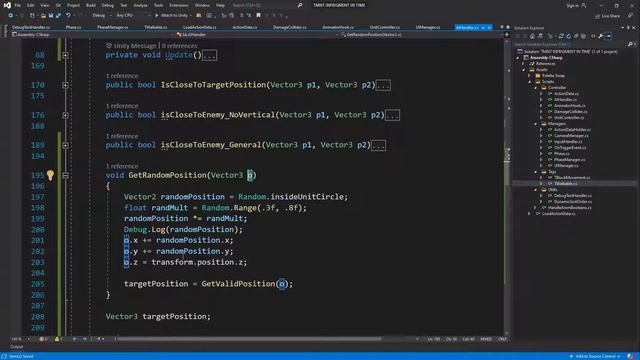This screenshot has height=360, width=640.
Task: Close the AIHandler.cs tab
Action: [489, 27]
